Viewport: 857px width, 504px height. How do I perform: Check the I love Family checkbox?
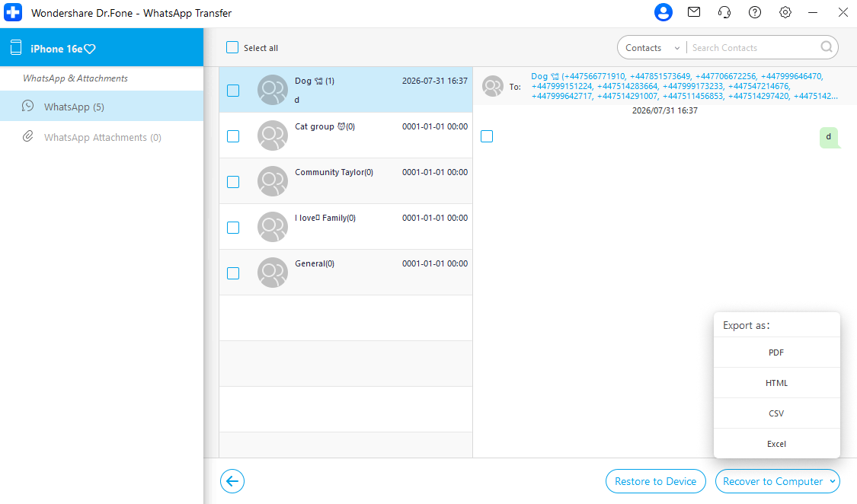233,227
